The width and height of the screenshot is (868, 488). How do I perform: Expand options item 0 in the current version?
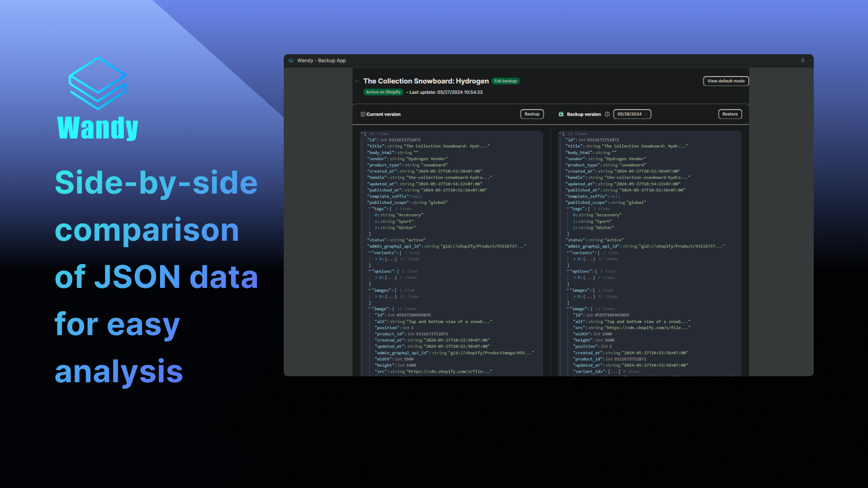[375, 277]
